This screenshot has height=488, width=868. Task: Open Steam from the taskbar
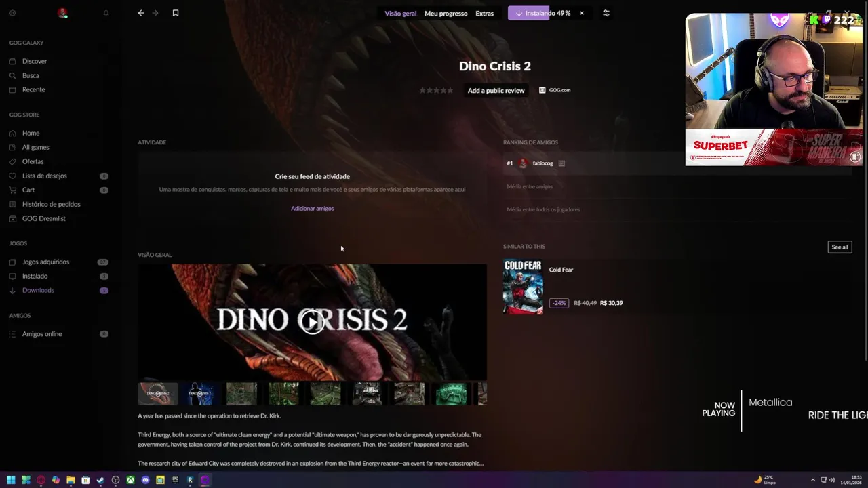100,480
